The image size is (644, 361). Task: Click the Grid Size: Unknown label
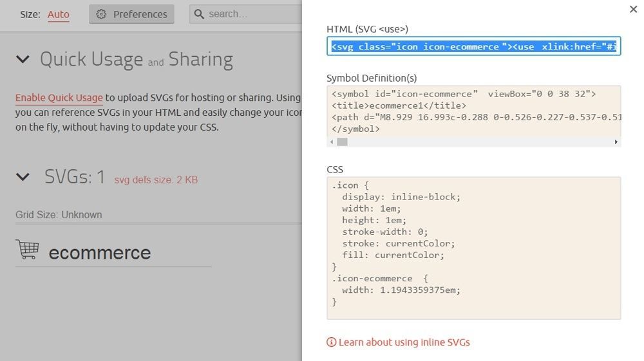click(59, 214)
